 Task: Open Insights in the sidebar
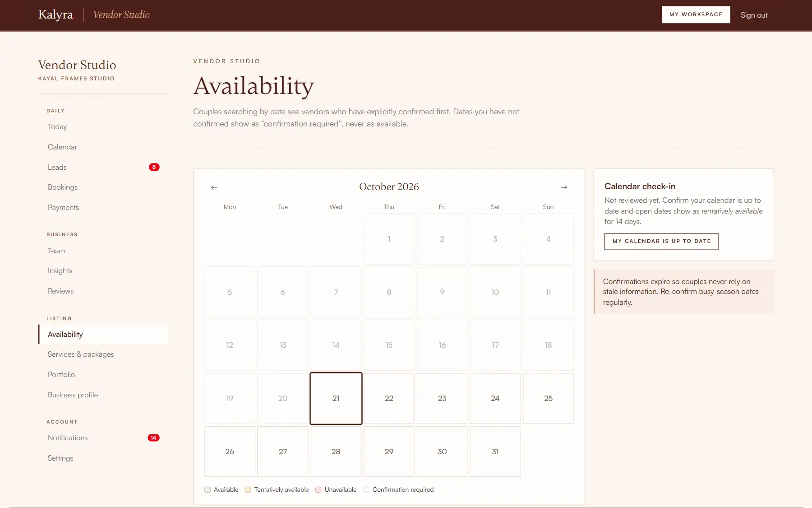(103, 270)
